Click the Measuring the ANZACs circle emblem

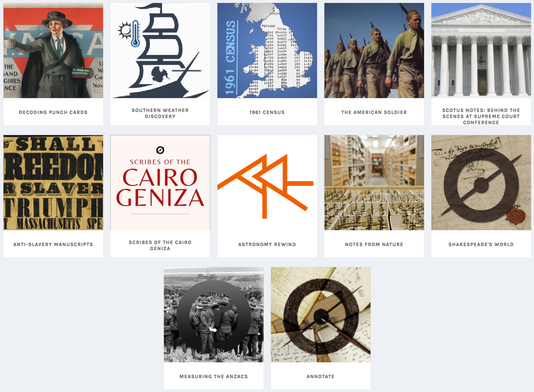(214, 316)
